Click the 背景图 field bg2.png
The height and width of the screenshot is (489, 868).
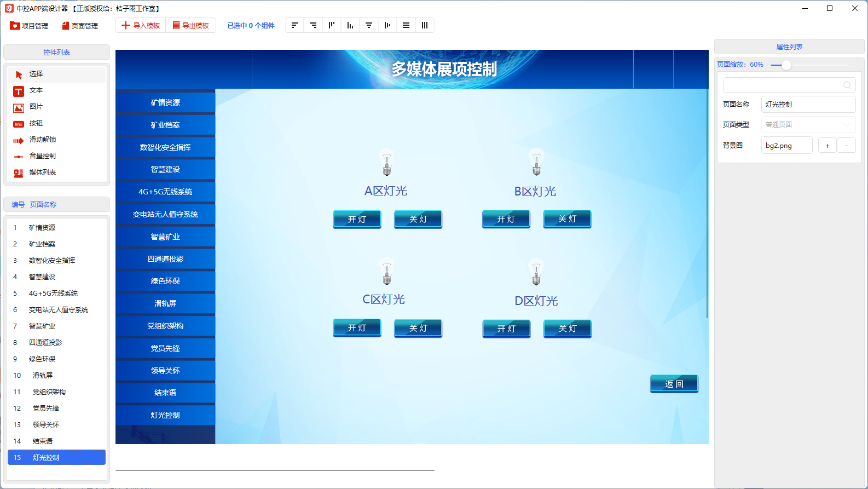click(786, 145)
